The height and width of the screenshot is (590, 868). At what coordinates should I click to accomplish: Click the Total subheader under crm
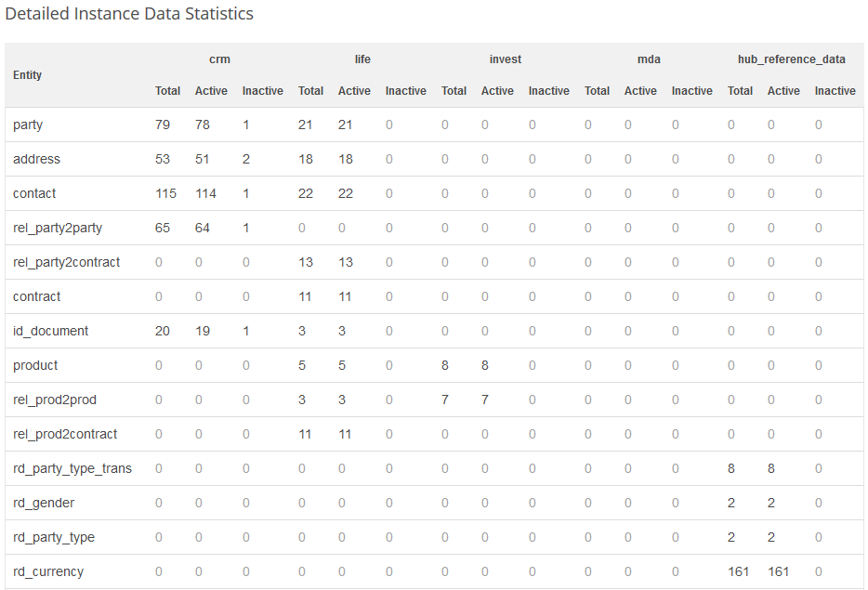168,91
